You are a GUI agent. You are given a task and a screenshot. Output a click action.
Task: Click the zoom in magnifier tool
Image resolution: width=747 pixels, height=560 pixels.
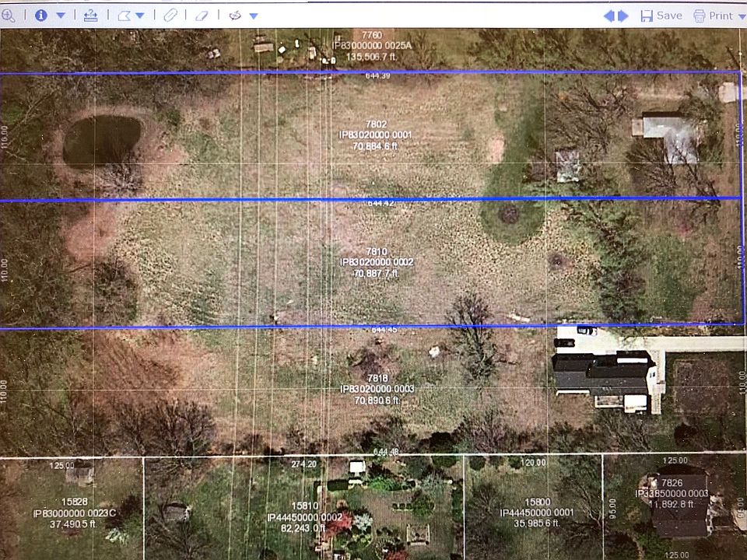(9, 16)
